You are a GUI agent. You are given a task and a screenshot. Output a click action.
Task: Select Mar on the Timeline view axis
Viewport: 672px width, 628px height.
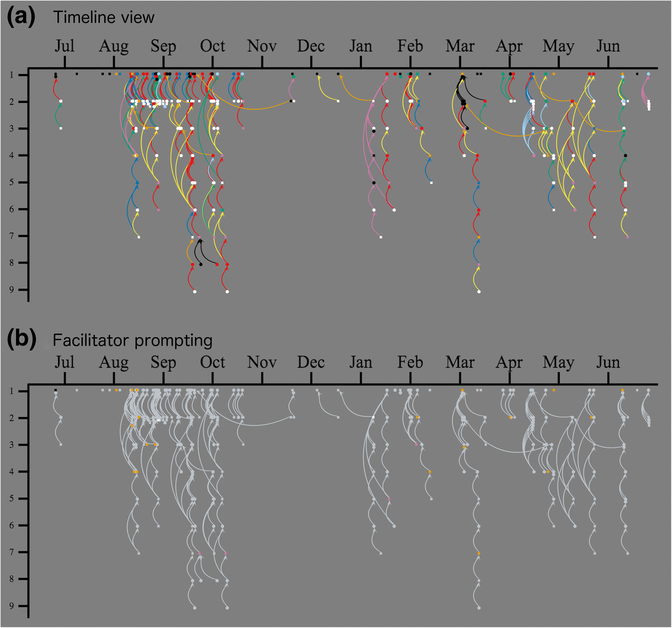[x=460, y=46]
